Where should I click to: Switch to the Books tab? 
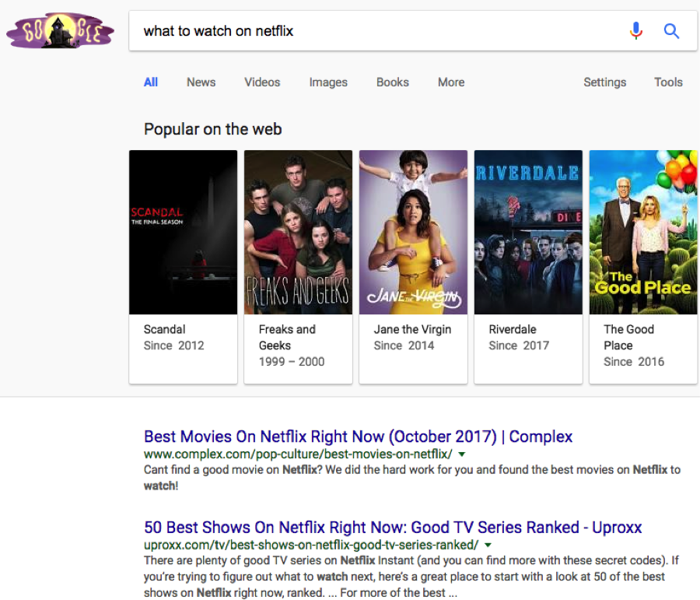pyautogui.click(x=393, y=82)
